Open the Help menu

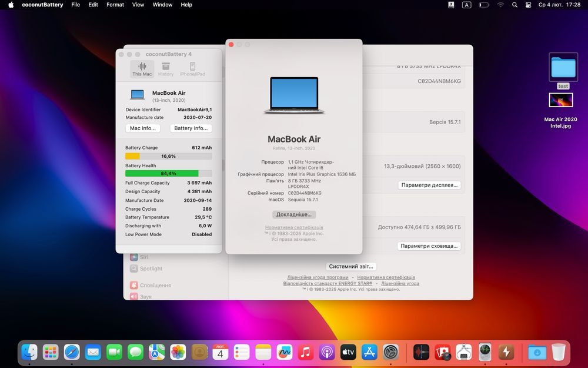[x=186, y=5]
